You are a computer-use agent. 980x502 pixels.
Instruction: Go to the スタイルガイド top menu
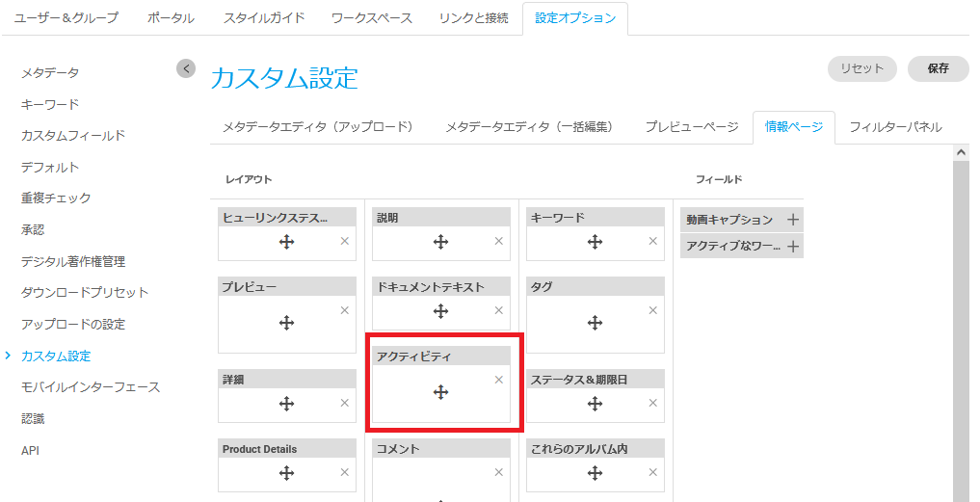tap(264, 17)
